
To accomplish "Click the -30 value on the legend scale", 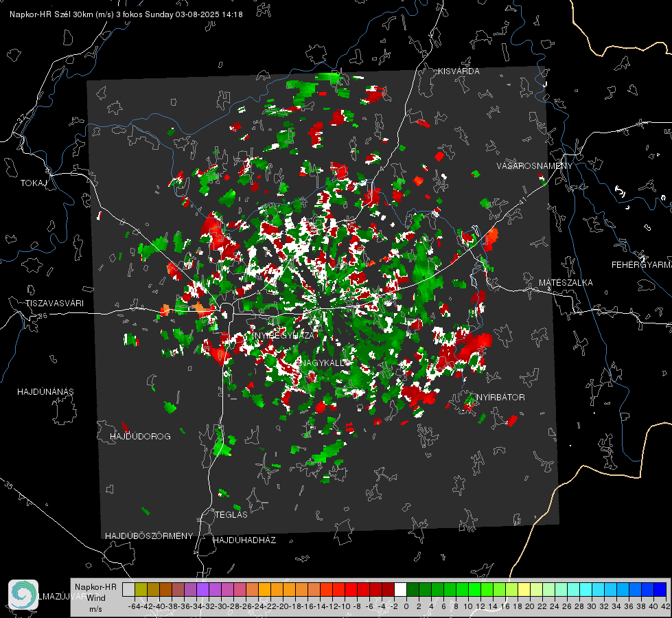I will point(221,606).
